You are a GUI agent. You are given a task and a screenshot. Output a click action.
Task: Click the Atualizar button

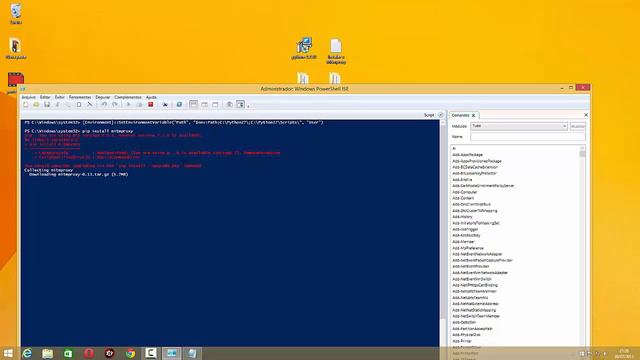point(578,126)
